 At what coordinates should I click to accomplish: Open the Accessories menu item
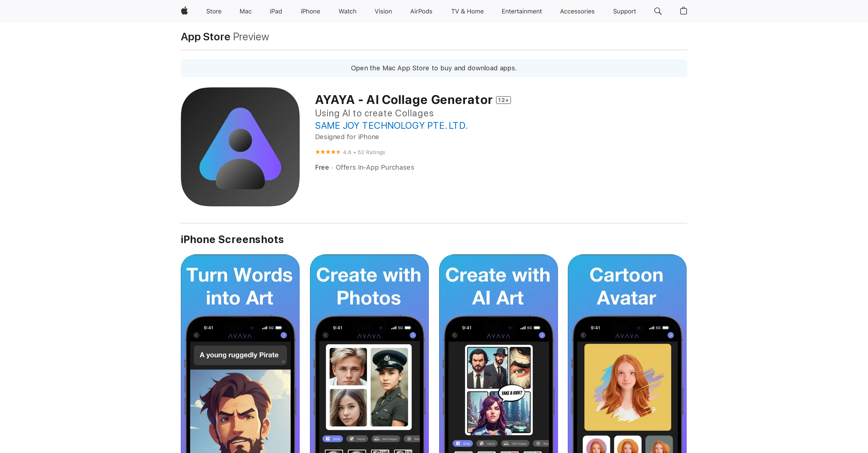577,11
